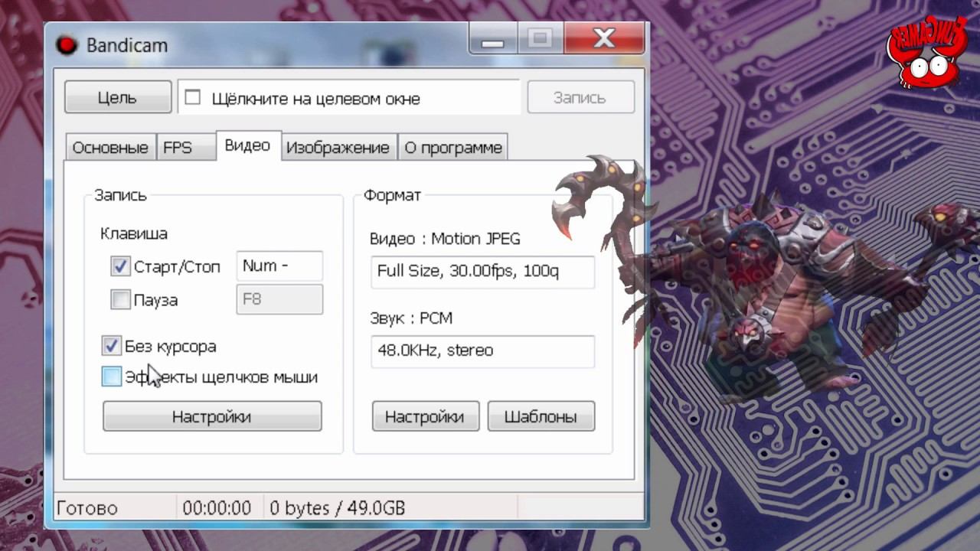
Task: Click the F8 pause hotkey field
Action: click(279, 299)
